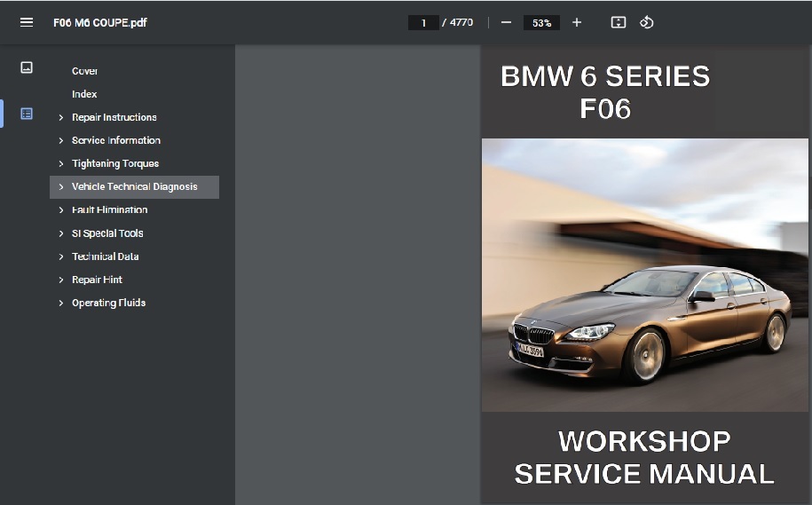Expand the Technical Data chevron

(x=61, y=256)
